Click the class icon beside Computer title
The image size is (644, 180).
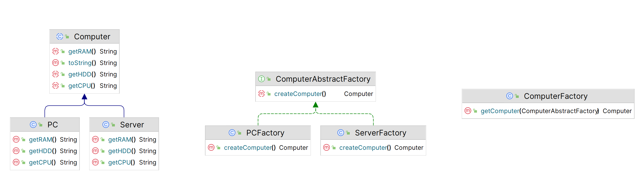pos(60,37)
